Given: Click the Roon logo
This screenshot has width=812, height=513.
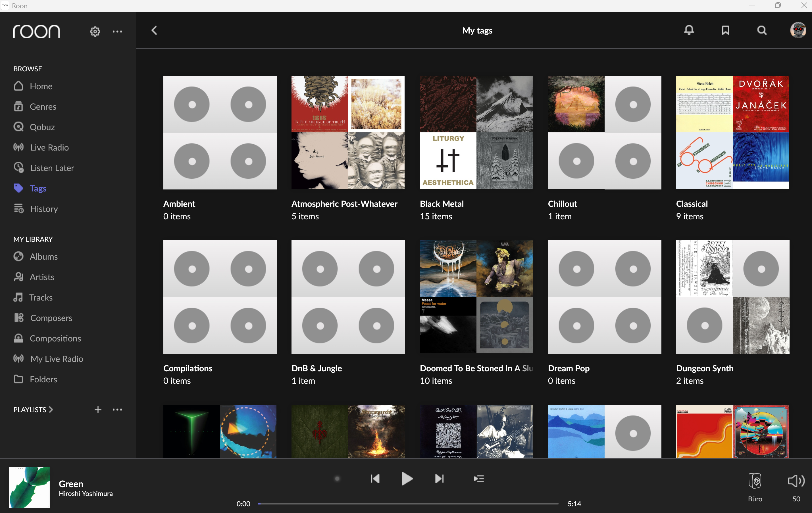Looking at the screenshot, I should point(36,31).
